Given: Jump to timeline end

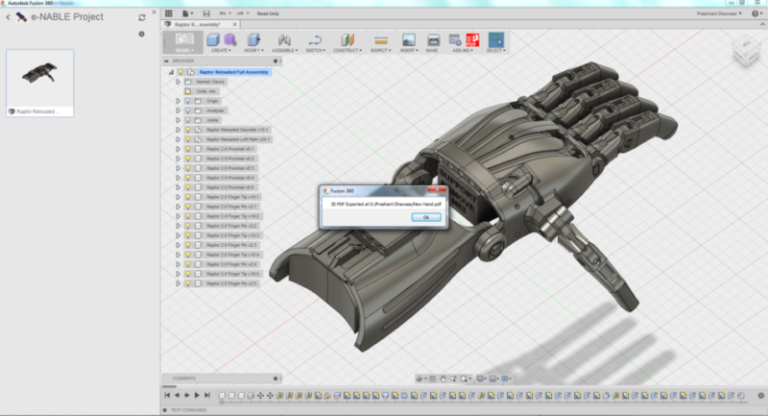Looking at the screenshot, I should tap(207, 395).
